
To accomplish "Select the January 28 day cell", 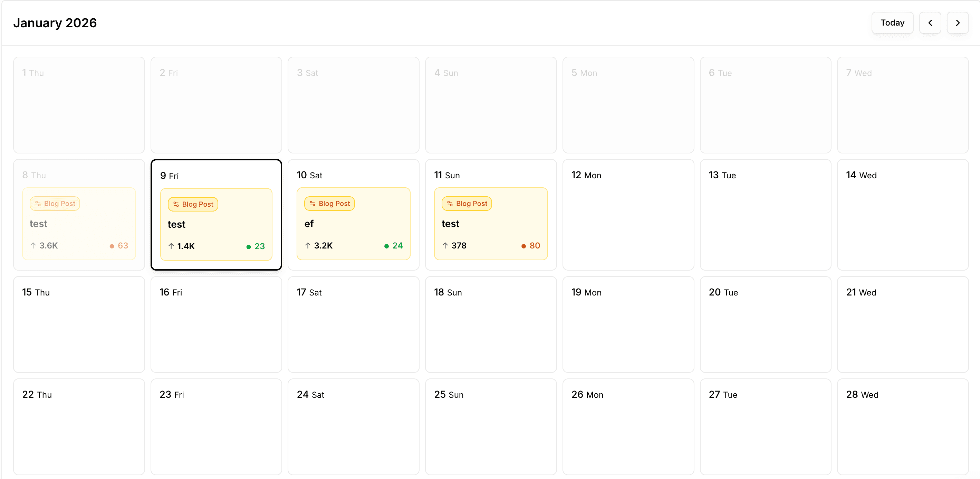I will pyautogui.click(x=904, y=426).
